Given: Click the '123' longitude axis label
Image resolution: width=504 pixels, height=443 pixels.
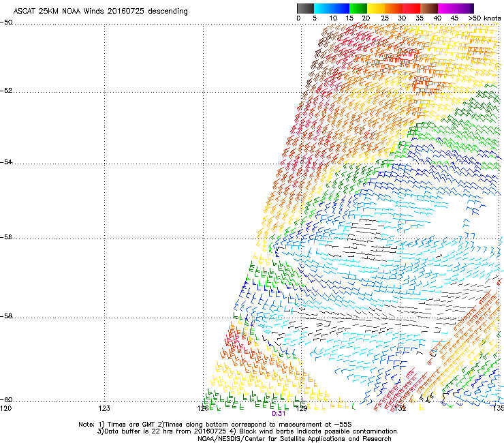Looking at the screenshot, I should point(104,408).
